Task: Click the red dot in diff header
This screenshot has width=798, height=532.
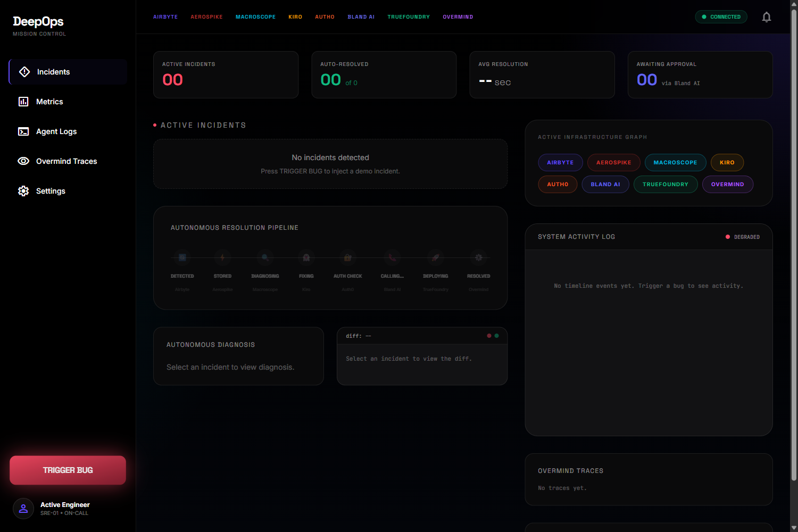Action: tap(489, 336)
